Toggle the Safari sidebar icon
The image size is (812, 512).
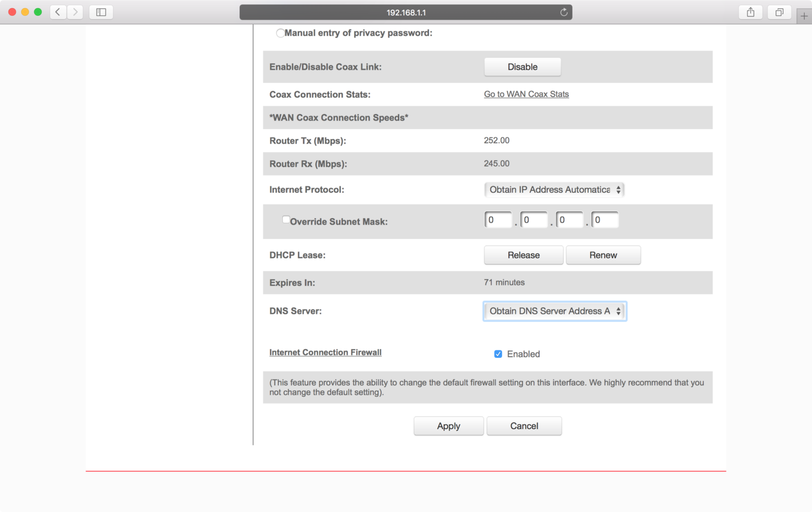click(x=101, y=12)
